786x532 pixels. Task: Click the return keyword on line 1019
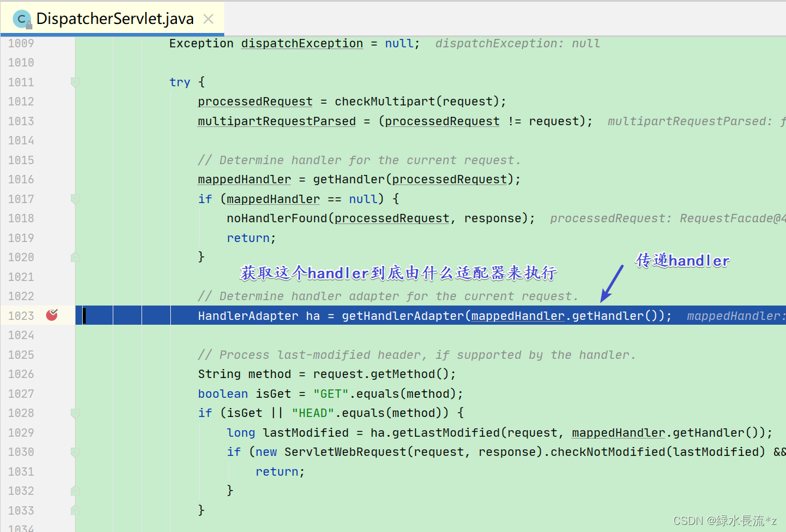click(248, 238)
